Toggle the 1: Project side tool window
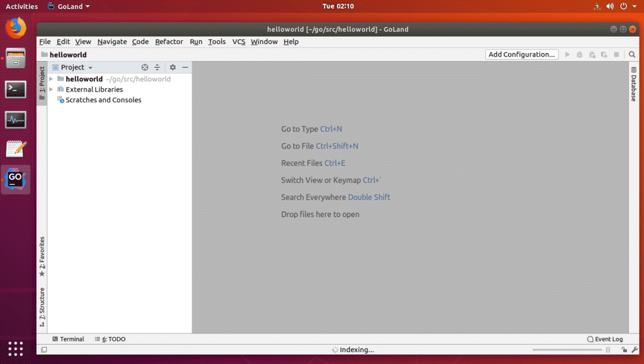 click(42, 84)
